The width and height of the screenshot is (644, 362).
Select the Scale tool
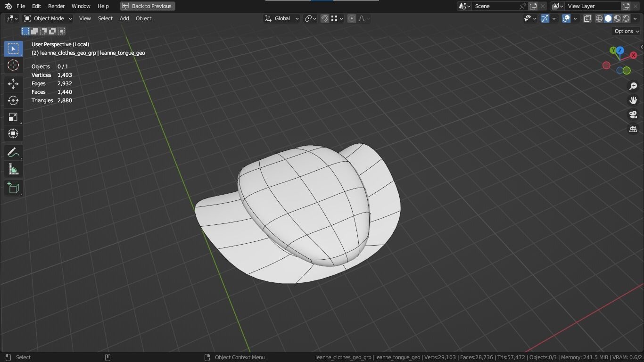pos(13,117)
